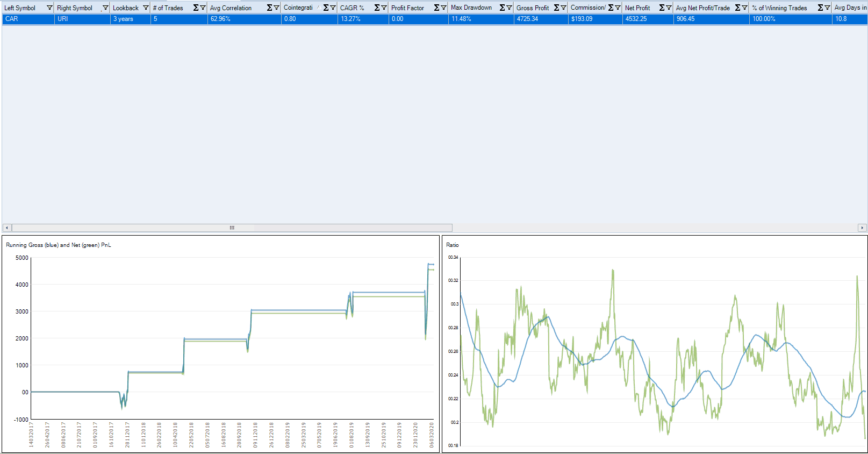This screenshot has width=868, height=454.
Task: Sort by Commission column header
Action: [x=587, y=8]
